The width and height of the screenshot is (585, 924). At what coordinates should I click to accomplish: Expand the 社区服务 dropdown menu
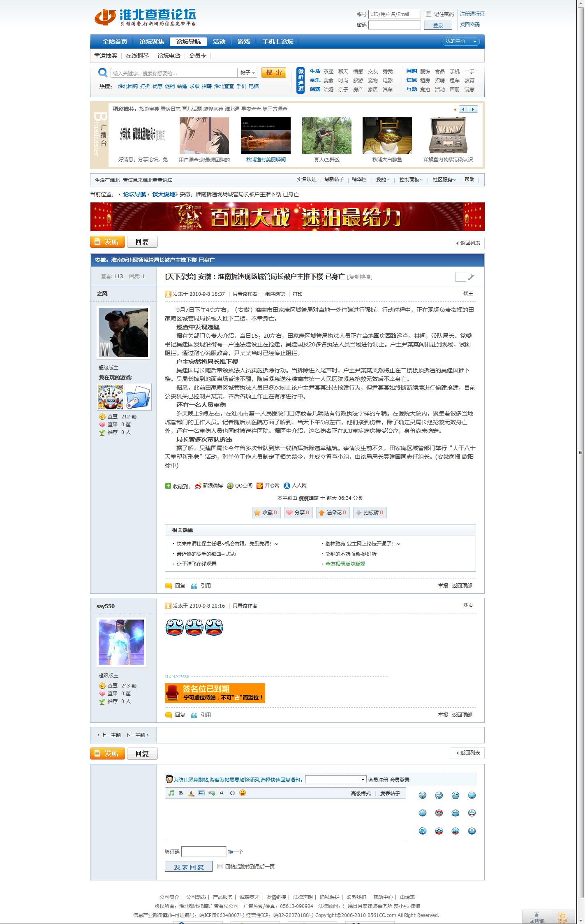click(444, 180)
